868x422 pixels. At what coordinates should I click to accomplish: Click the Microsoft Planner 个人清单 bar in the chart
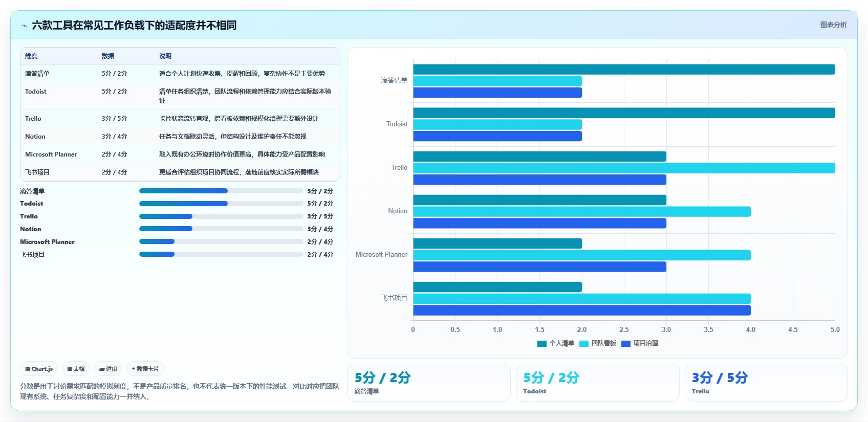[497, 243]
